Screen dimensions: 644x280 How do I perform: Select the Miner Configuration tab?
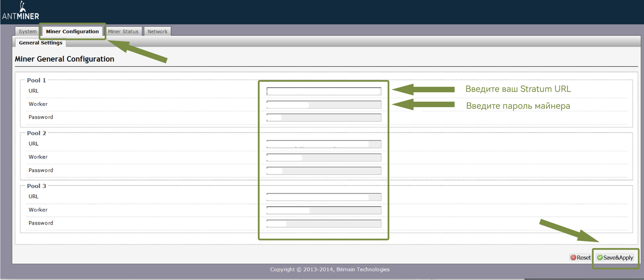(x=73, y=32)
